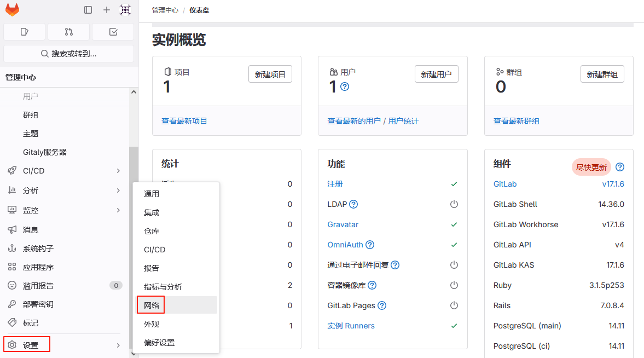Click help icon next to OmniAuth
The height and width of the screenshot is (358, 644).
coord(370,245)
